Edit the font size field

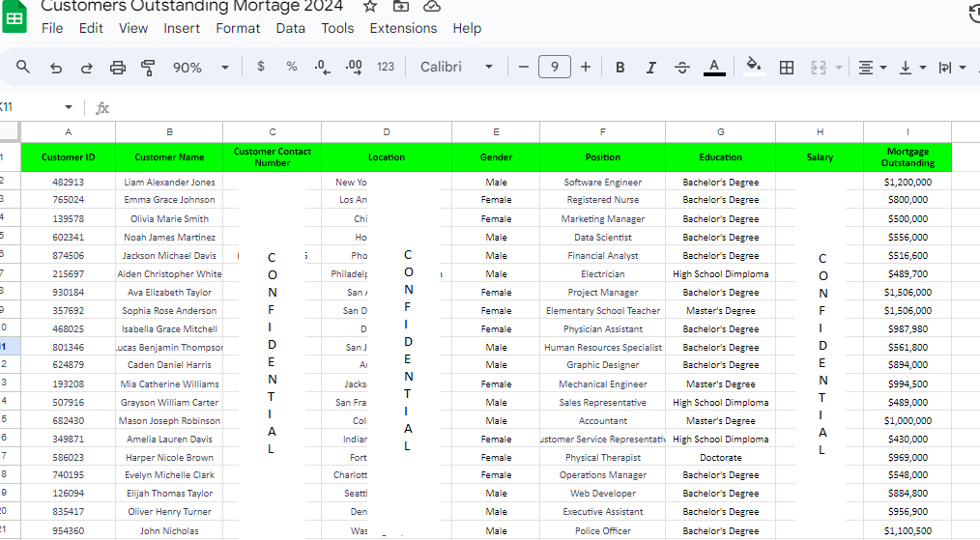click(555, 67)
